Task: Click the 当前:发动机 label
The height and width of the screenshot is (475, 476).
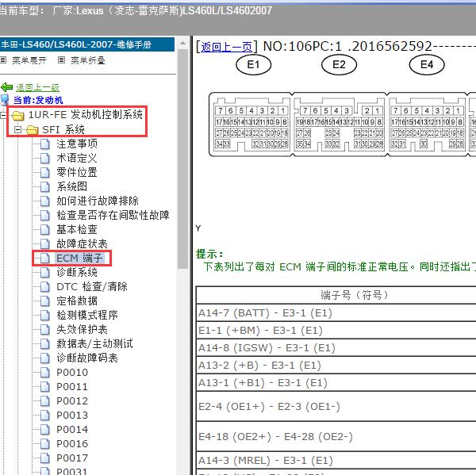Action: pyautogui.click(x=38, y=100)
